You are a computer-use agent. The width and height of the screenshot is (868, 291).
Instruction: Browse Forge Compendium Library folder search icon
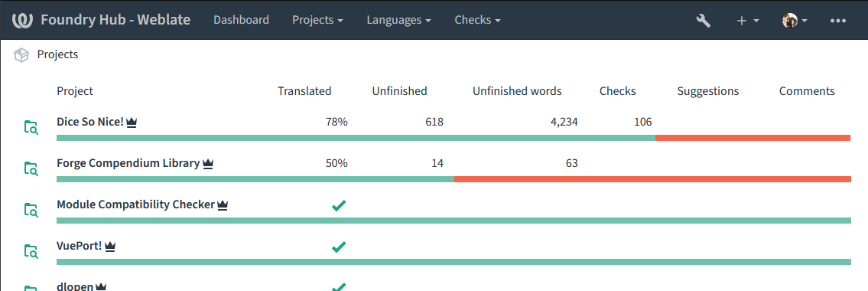pos(31,168)
